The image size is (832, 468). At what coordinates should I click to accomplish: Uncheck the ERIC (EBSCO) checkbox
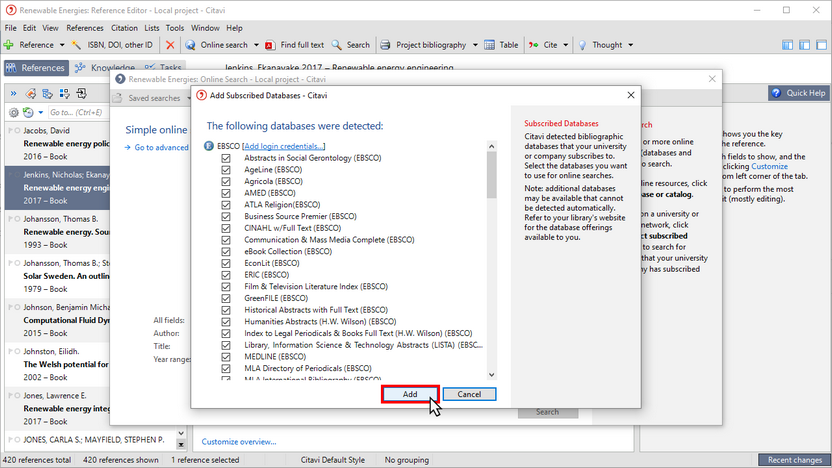click(226, 275)
